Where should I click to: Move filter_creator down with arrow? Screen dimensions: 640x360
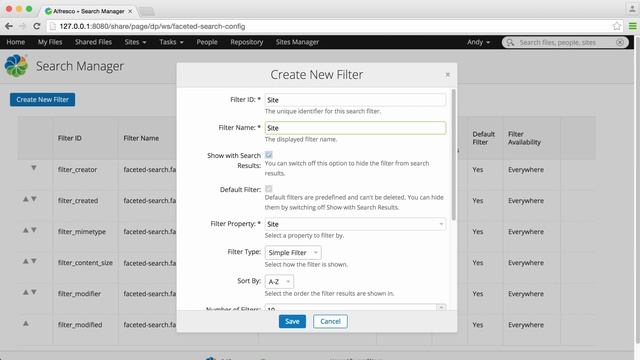[34, 168]
